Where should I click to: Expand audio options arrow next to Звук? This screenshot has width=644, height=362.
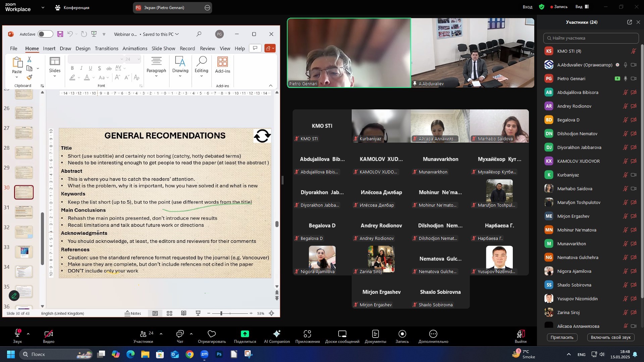click(28, 334)
